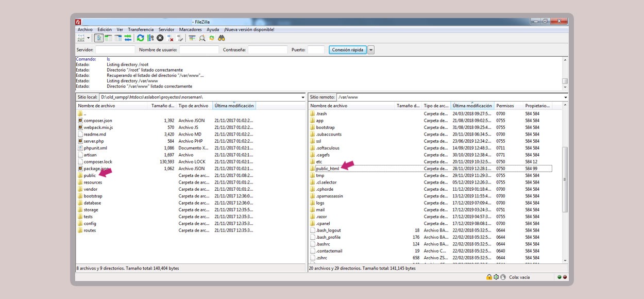This screenshot has height=299, width=644.
Task: Open remote file search binoculars icon
Action: tap(222, 38)
